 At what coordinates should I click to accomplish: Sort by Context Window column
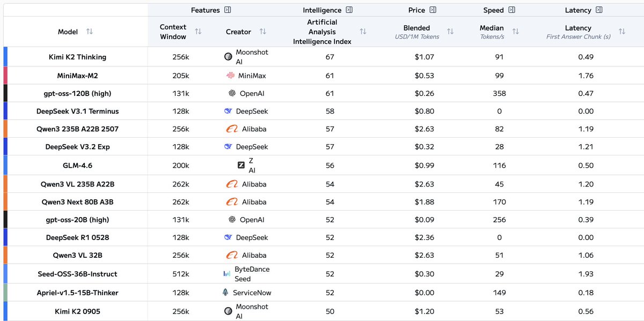point(198,32)
